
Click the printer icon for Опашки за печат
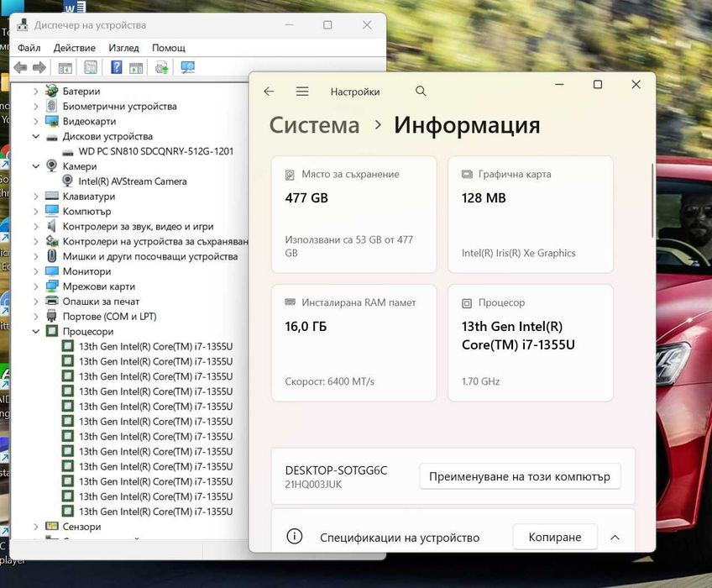[x=52, y=301]
